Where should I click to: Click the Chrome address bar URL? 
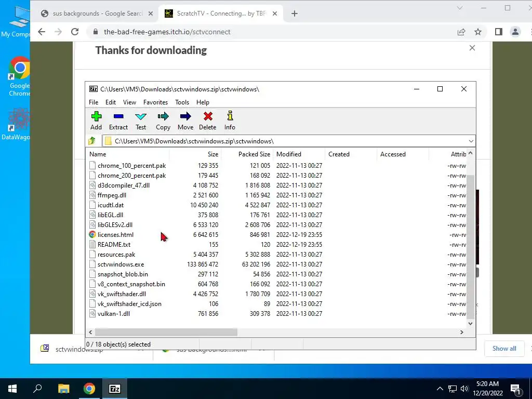(x=167, y=32)
